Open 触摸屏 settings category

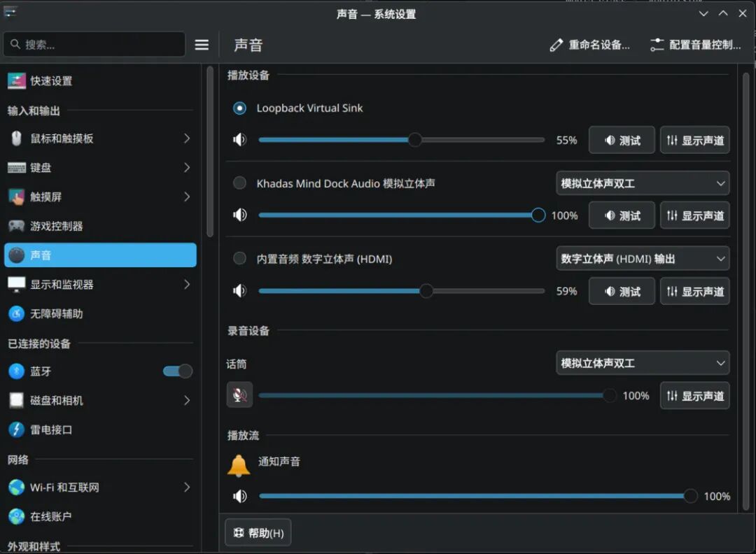tap(100, 197)
